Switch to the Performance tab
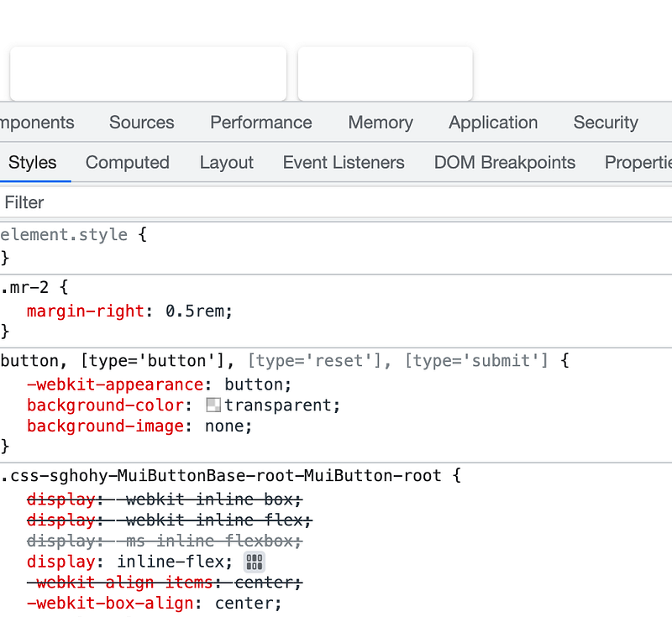The width and height of the screenshot is (672, 617). point(261,123)
